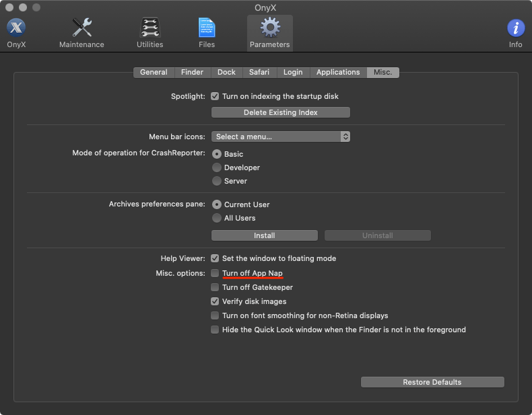Click the 'Mode of operation for CrashReporter:' label
Image resolution: width=532 pixels, height=415 pixels.
tap(139, 153)
